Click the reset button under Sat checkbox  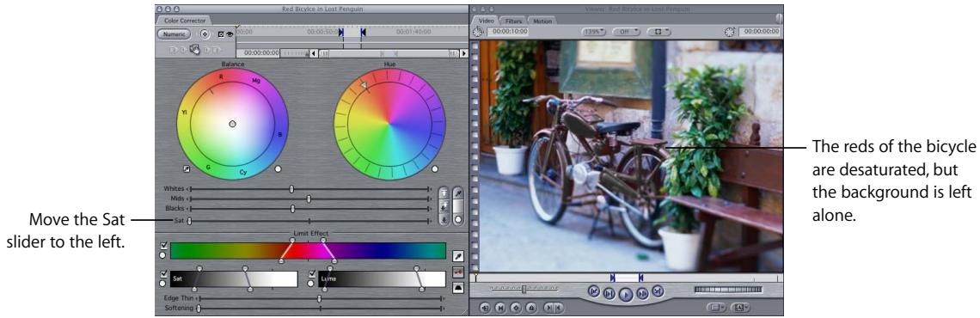click(163, 283)
